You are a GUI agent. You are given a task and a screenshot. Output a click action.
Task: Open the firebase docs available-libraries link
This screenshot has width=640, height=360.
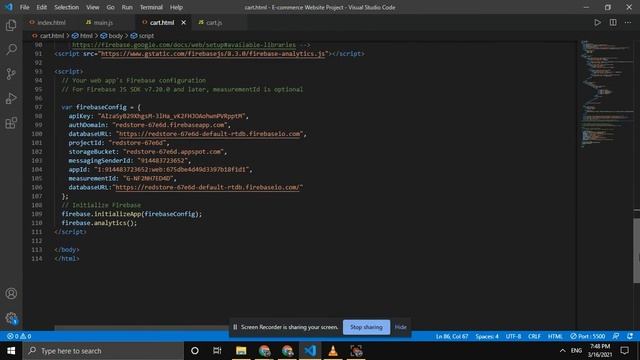184,45
